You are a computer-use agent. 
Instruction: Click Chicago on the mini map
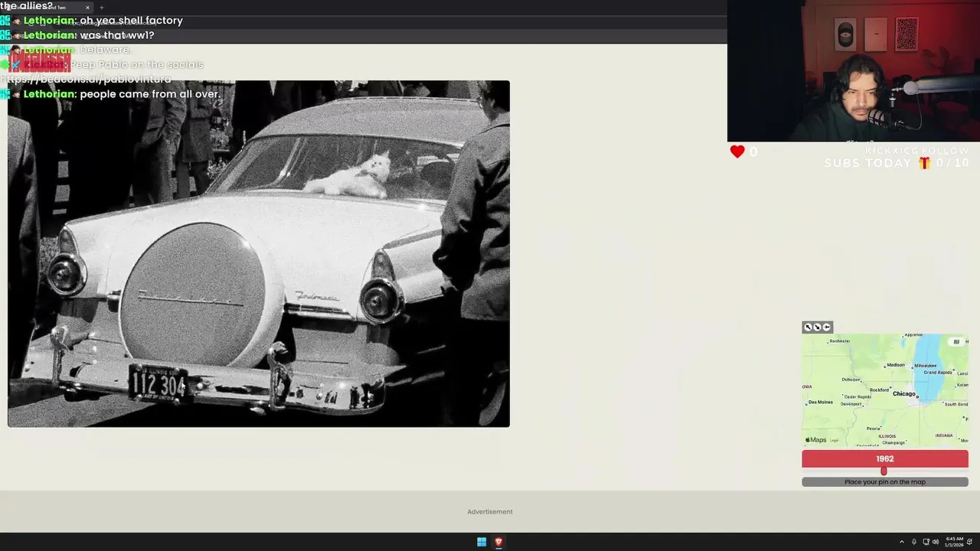pyautogui.click(x=903, y=394)
